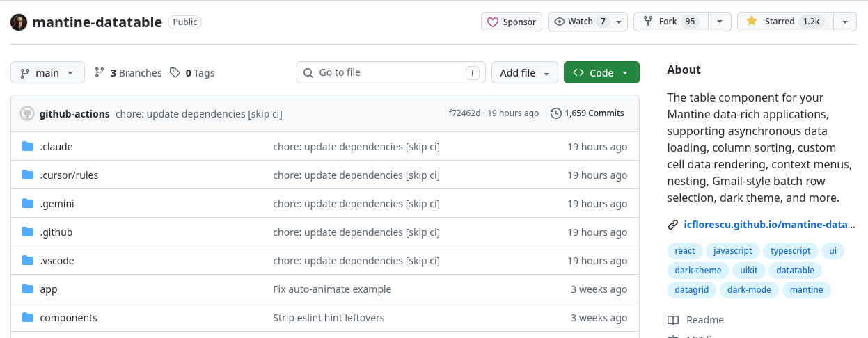The height and width of the screenshot is (338, 868).
Task: Select the uikit topic tag
Action: point(749,271)
